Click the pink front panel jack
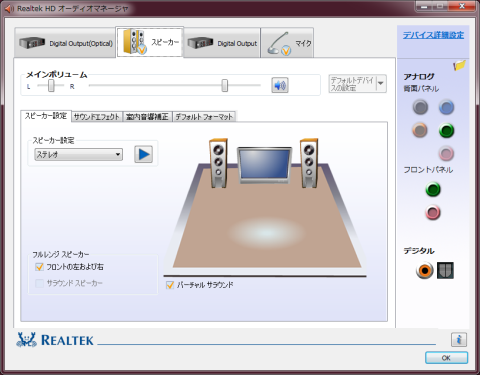The image size is (480, 375). [x=433, y=212]
